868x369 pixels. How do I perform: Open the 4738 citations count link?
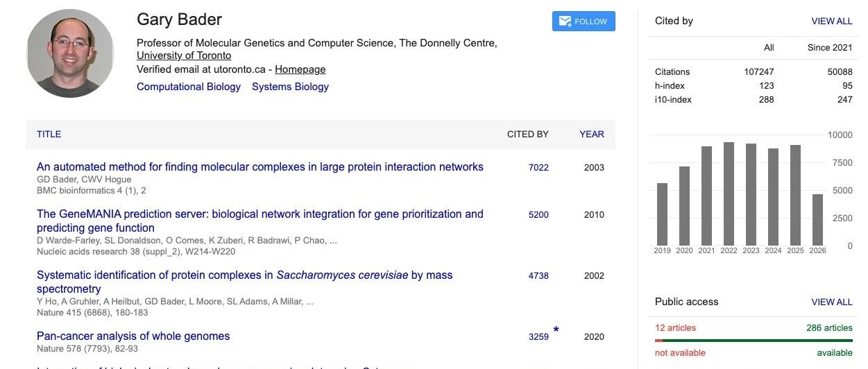tap(538, 276)
